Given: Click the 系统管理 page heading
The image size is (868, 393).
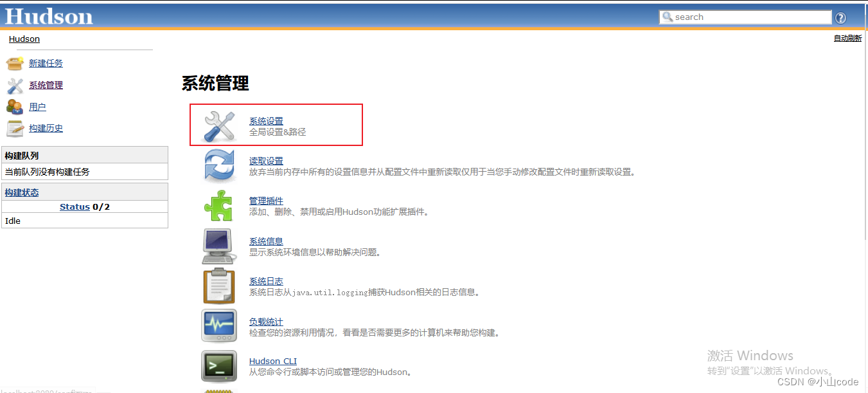Looking at the screenshot, I should pos(215,83).
